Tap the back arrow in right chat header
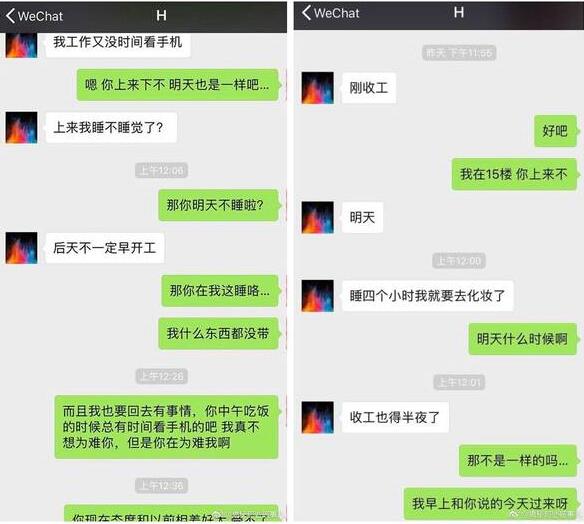This screenshot has width=584, height=524. (306, 13)
